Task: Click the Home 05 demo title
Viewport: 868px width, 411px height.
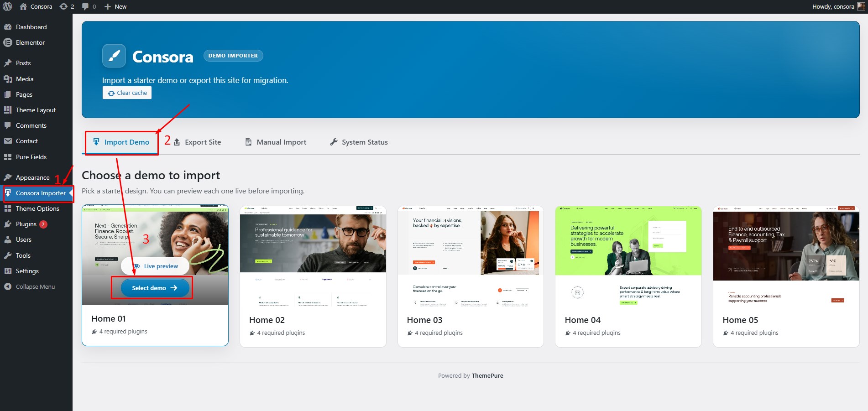Action: click(x=740, y=320)
